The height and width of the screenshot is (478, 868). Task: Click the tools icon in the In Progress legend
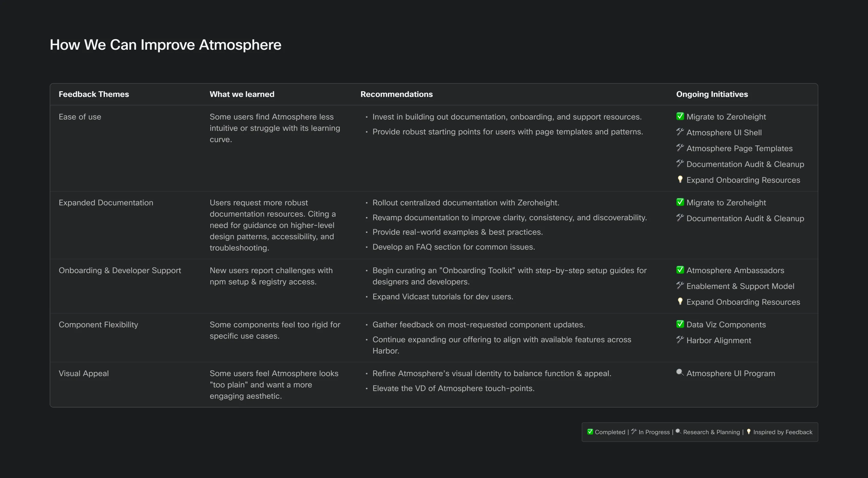[634, 432]
